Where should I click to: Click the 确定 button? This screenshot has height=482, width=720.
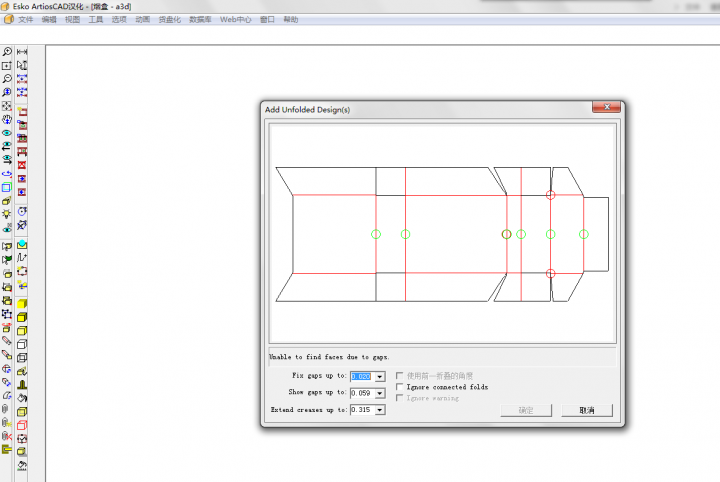(526, 410)
